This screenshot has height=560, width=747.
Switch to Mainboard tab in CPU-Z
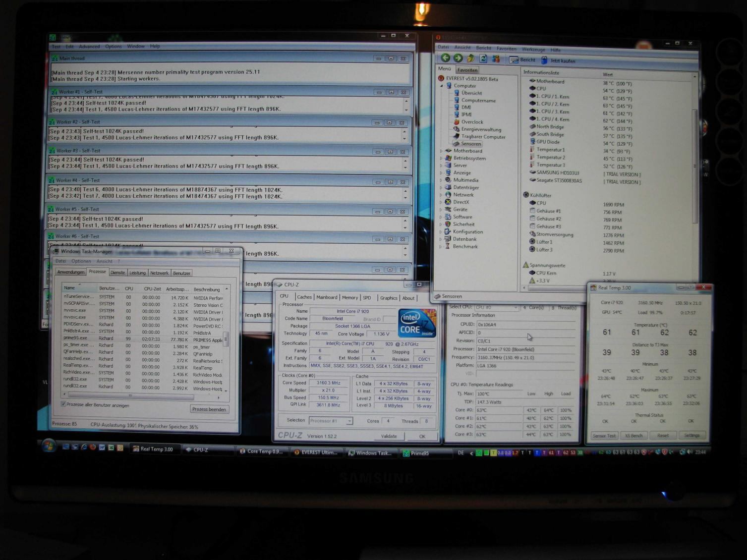[x=327, y=297]
